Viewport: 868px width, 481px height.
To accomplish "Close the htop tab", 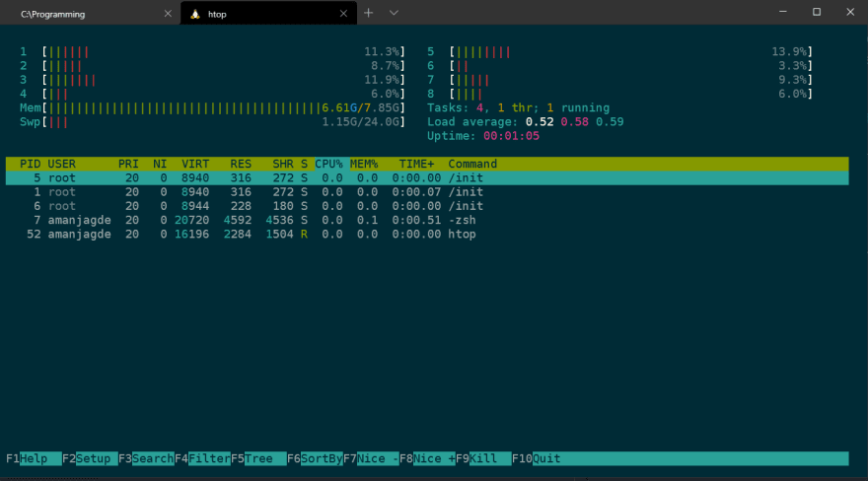I will 344,14.
